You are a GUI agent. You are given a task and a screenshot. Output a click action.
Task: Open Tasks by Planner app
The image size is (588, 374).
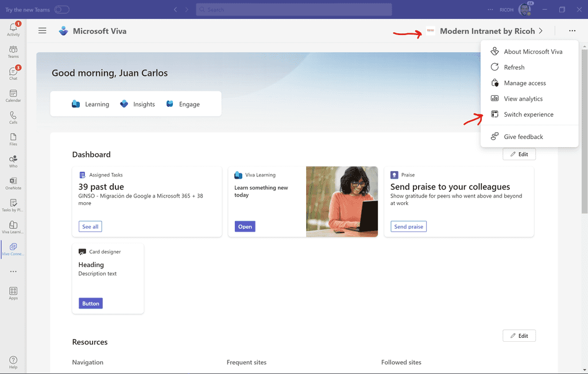point(13,205)
